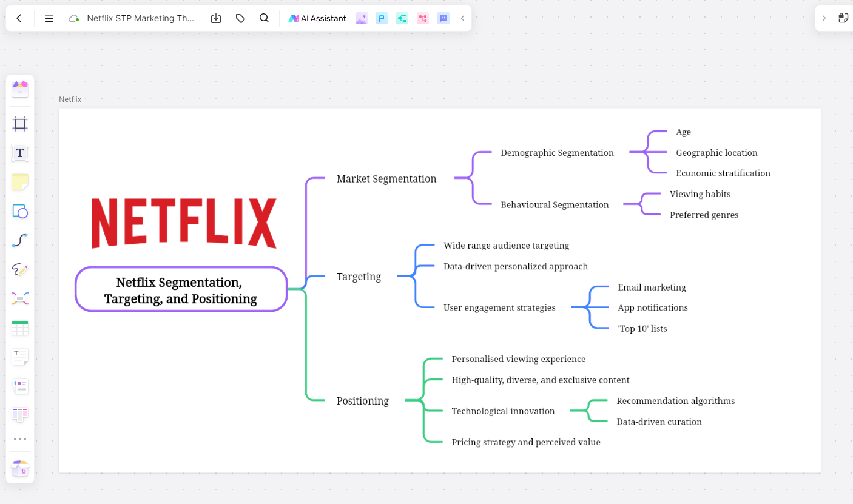Select the Market Segmentation node

386,179
